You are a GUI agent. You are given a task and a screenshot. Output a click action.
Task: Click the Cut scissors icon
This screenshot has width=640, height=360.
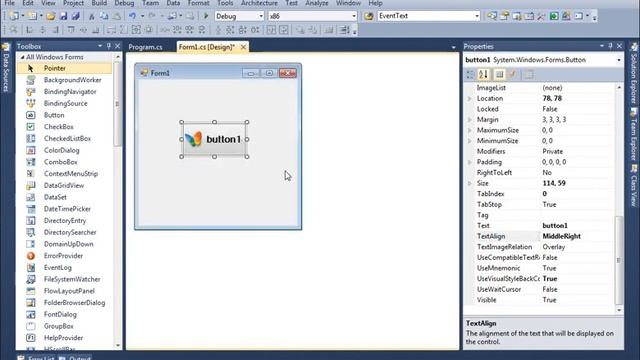point(91,16)
